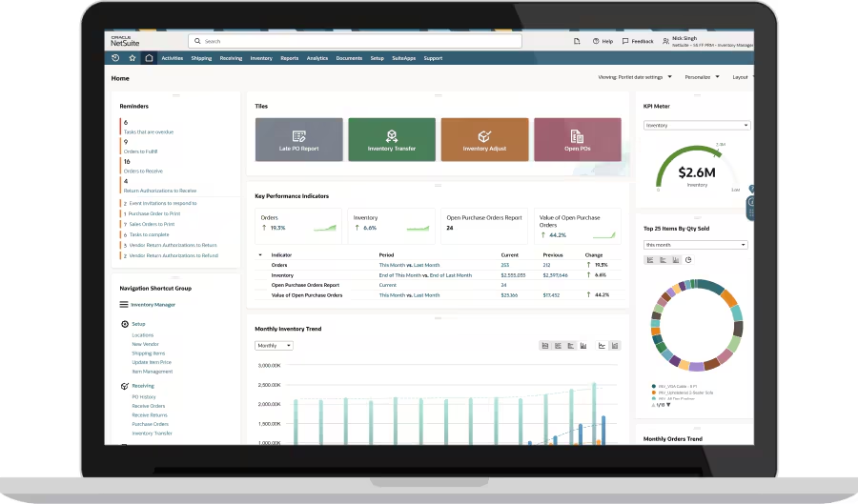Switch Top 25 Items to pie chart view
Image resolution: width=858 pixels, height=504 pixels.
click(x=688, y=259)
